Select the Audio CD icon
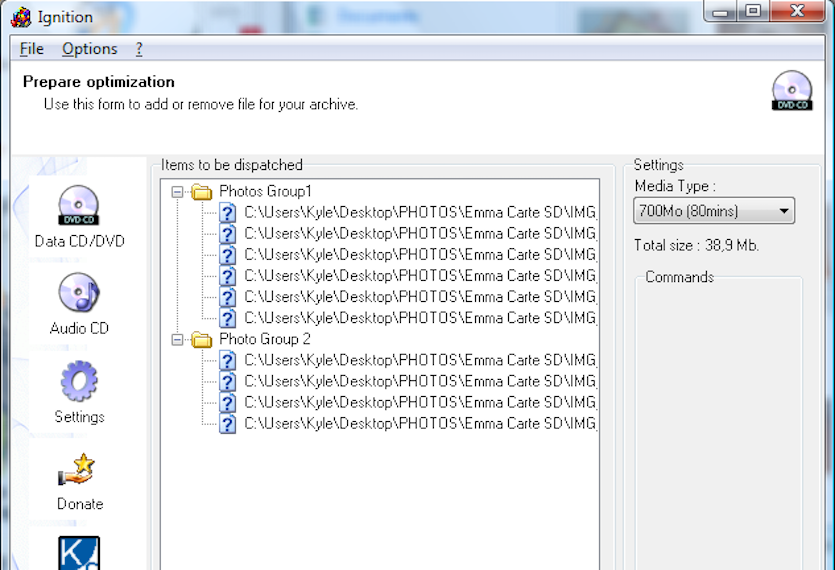Screen dimensions: 835x570 [79, 293]
